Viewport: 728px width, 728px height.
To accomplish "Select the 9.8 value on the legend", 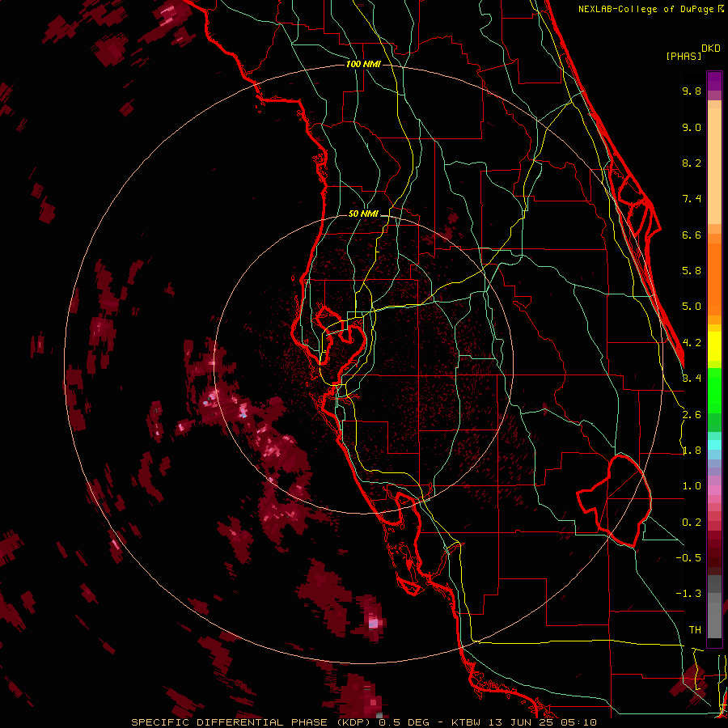I will [692, 91].
